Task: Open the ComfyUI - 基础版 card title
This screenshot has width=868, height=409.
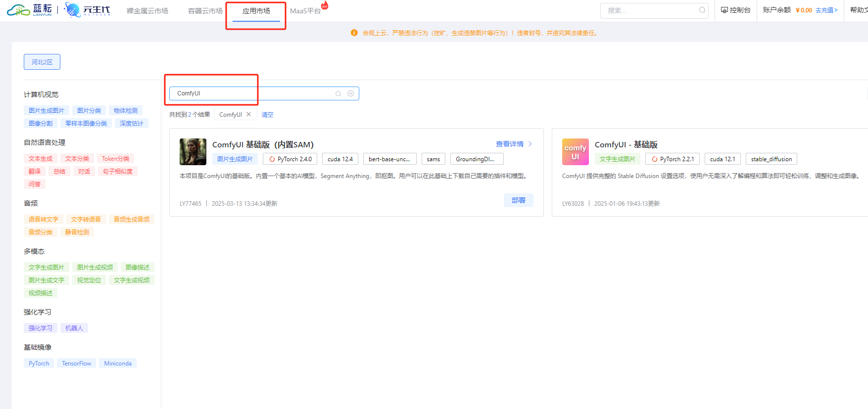Action: coord(626,144)
